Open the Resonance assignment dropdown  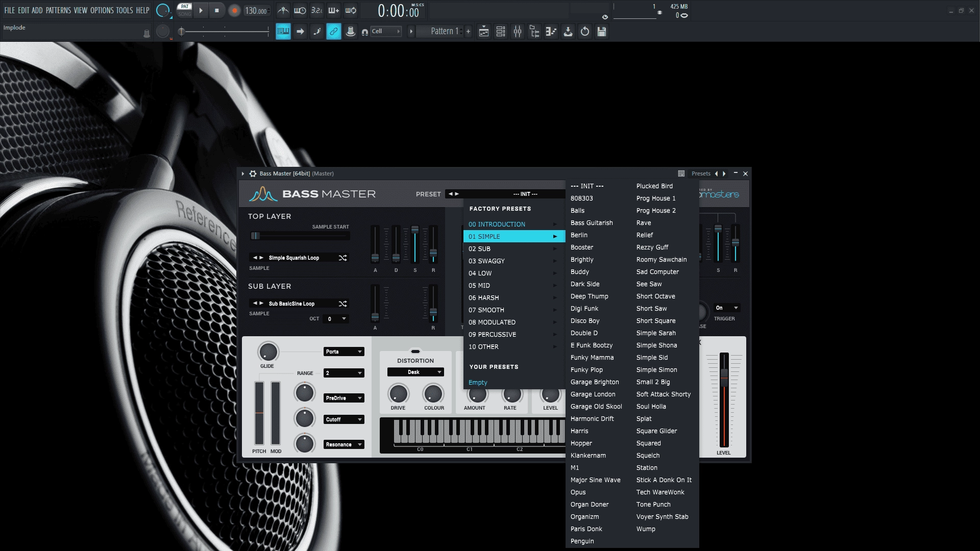pos(344,445)
